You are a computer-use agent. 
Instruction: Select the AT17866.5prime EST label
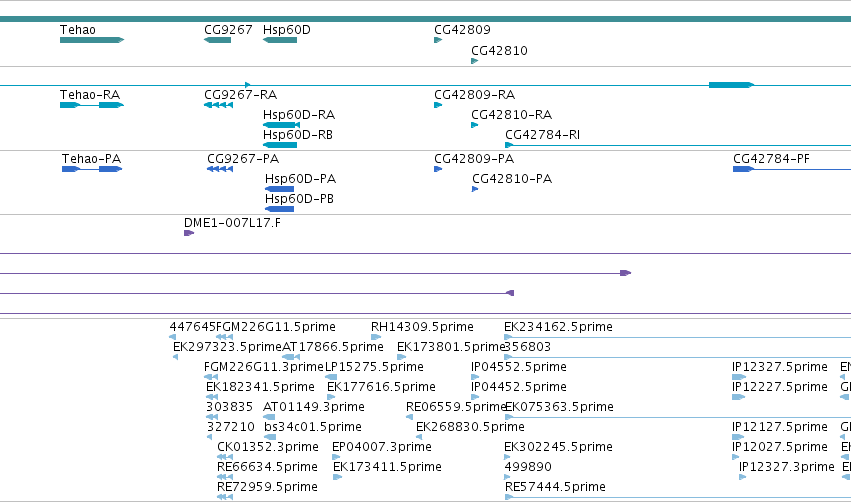(333, 347)
